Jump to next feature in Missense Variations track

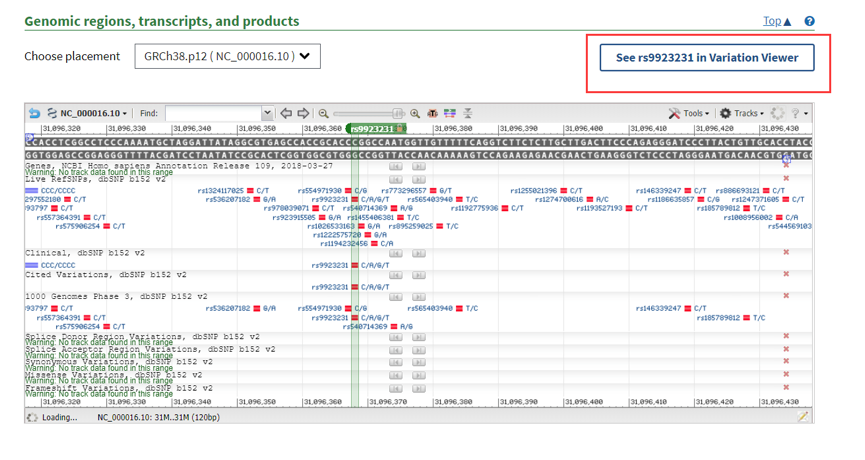[419, 375]
